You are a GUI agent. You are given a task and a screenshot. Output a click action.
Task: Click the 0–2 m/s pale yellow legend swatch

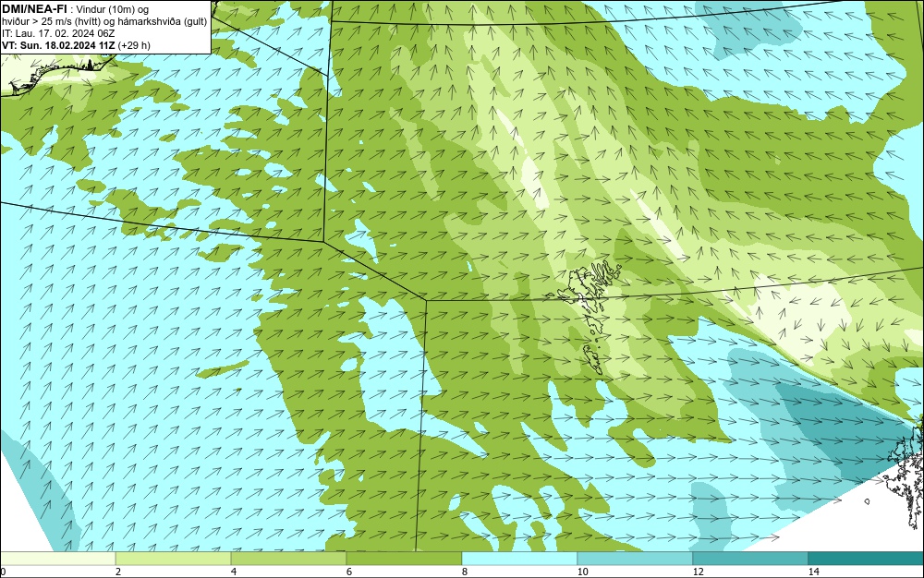57,559
